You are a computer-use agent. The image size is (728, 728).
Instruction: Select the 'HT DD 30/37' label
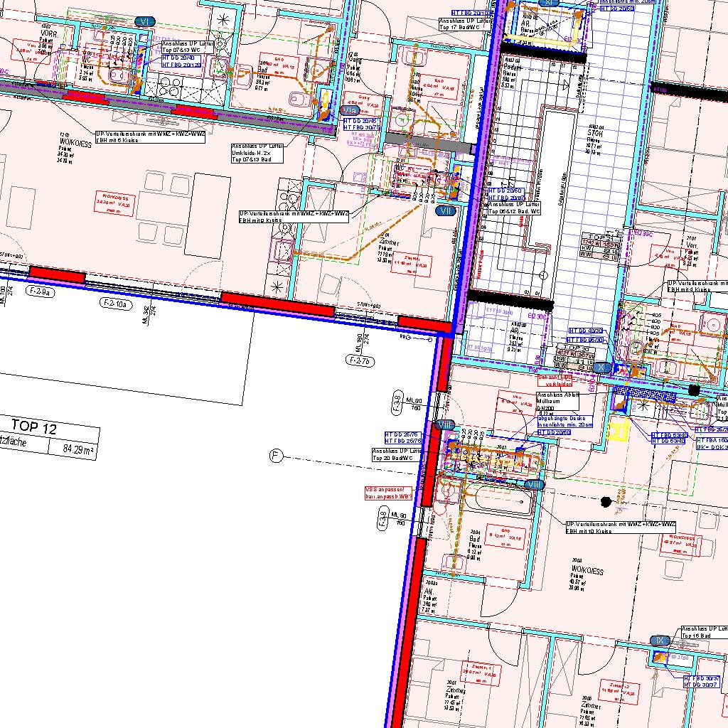point(702,685)
